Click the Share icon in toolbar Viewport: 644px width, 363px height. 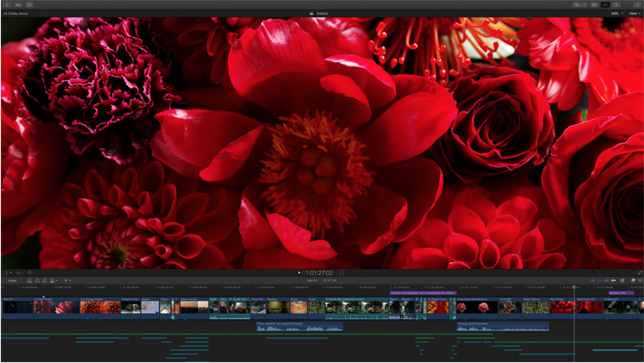pos(637,5)
